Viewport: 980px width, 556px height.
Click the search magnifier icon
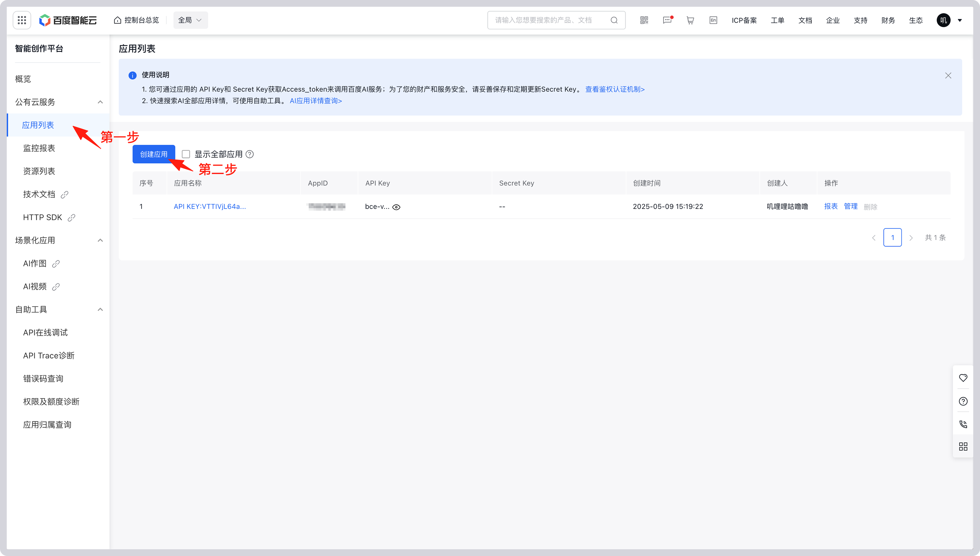click(614, 20)
